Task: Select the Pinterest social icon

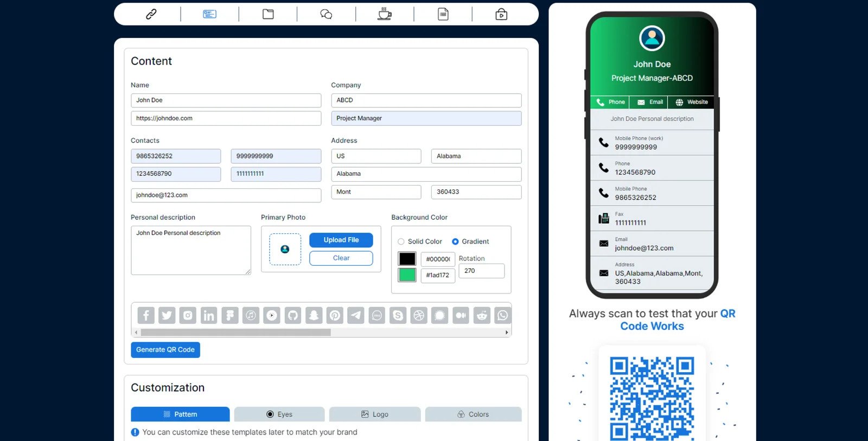Action: coord(335,315)
